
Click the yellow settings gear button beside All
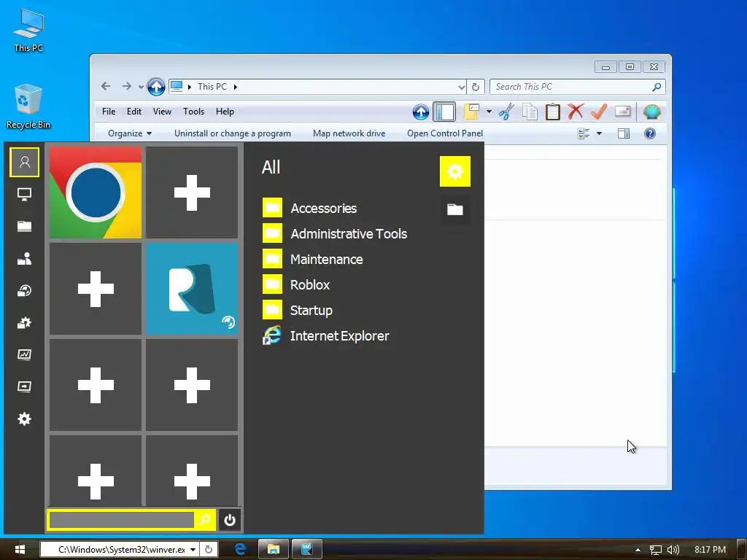click(x=455, y=171)
